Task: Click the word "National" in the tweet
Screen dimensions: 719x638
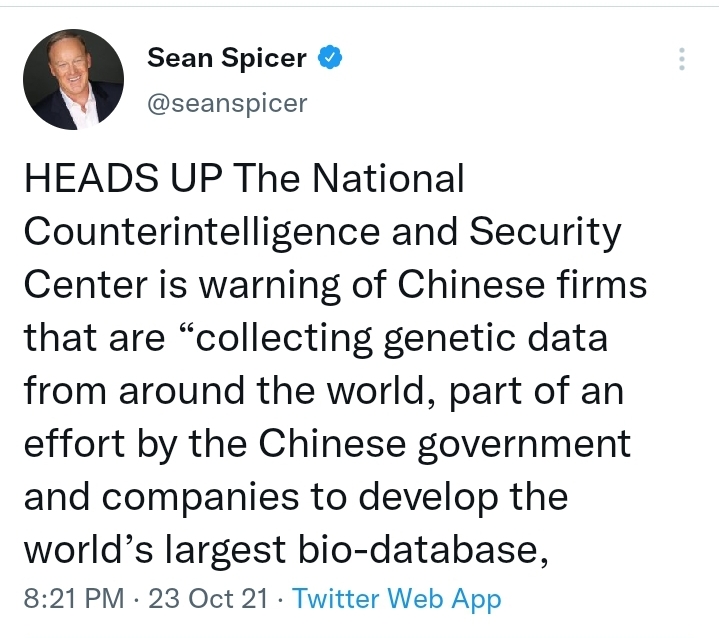Action: [388, 180]
